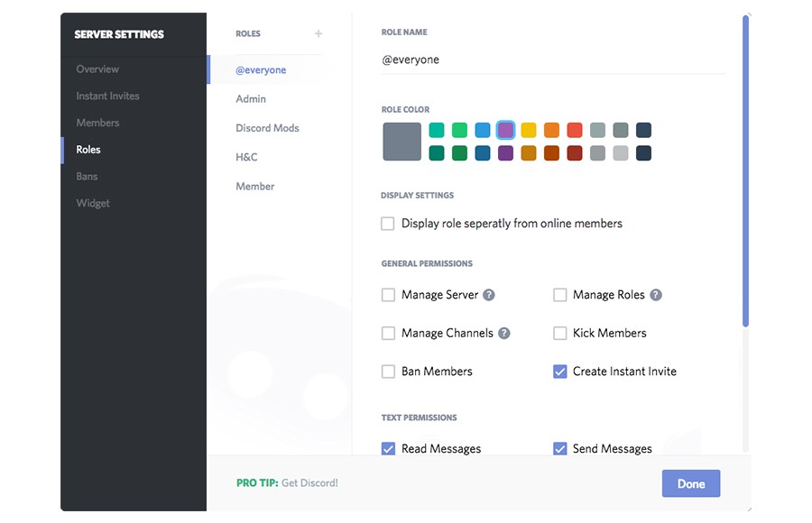Pick the turquoise color swatch in top row
Viewport: 812px width, 523px height.
click(x=437, y=130)
